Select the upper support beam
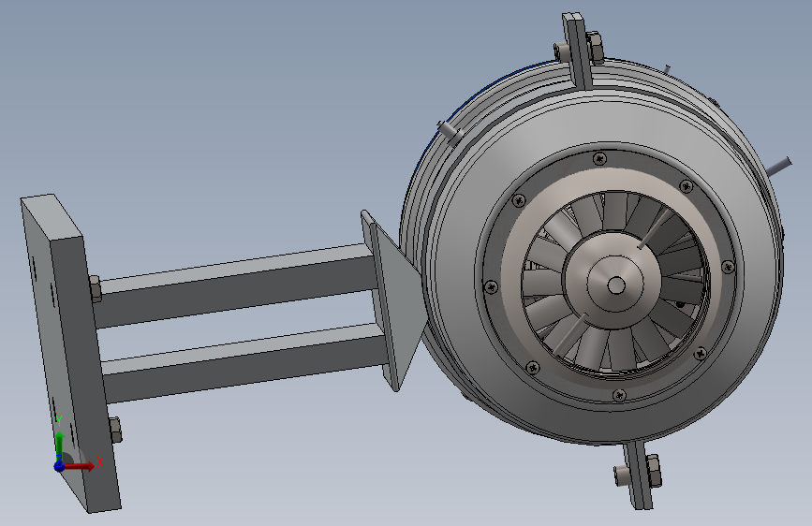This screenshot has width=812, height=526. (x=236, y=287)
